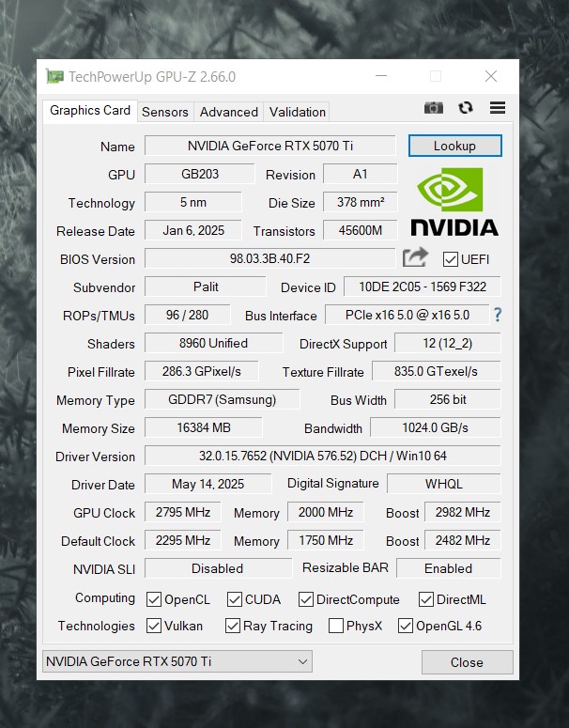The image size is (569, 728).
Task: Minimize the GPU-Z window
Action: pos(381,76)
